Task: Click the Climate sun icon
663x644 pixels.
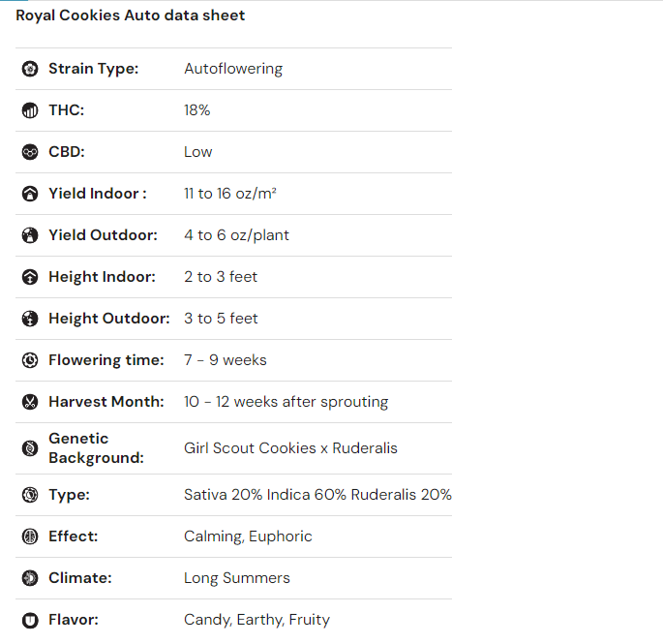Action: tap(30, 578)
